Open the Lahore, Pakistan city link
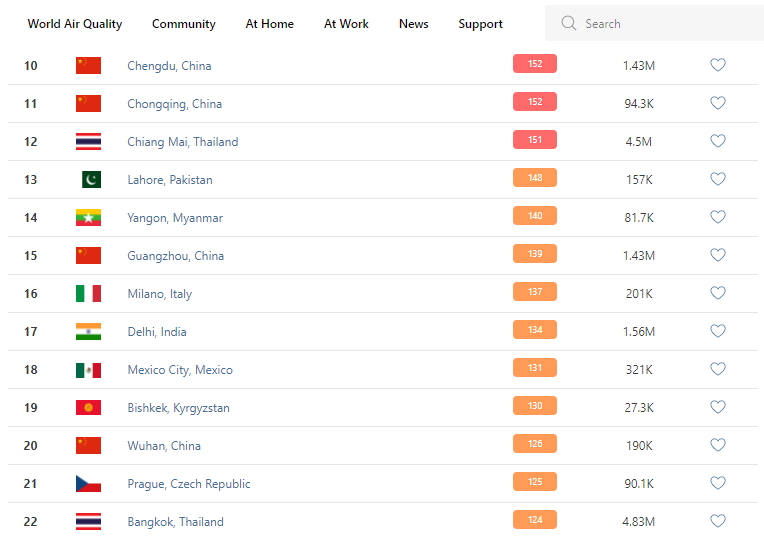Viewport: 764px width, 540px height. point(170,179)
